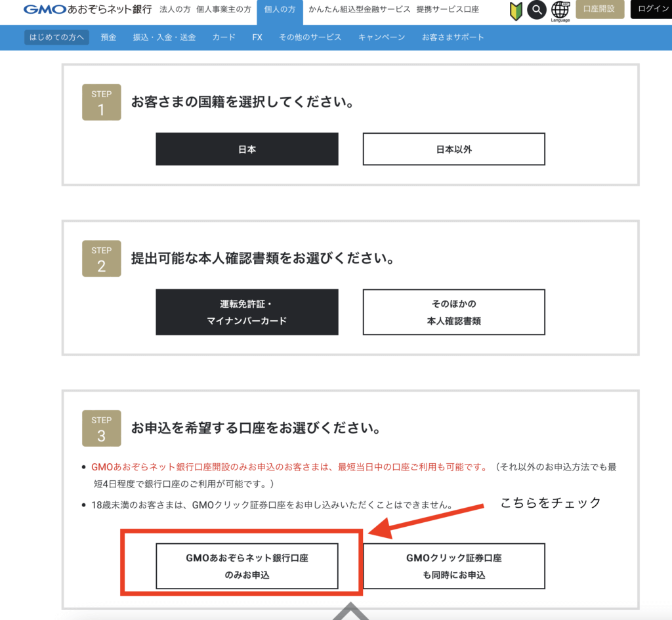Open the はじめての方へ menu
The height and width of the screenshot is (620, 672).
[x=56, y=37]
